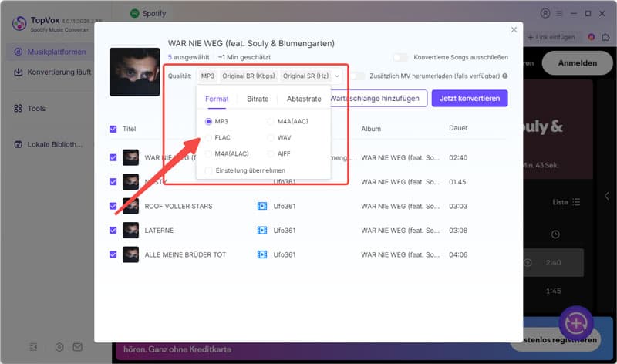Viewport: 617px width, 364px height.
Task: Click the clock icon in the Spotify track list
Action: pyautogui.click(x=555, y=234)
